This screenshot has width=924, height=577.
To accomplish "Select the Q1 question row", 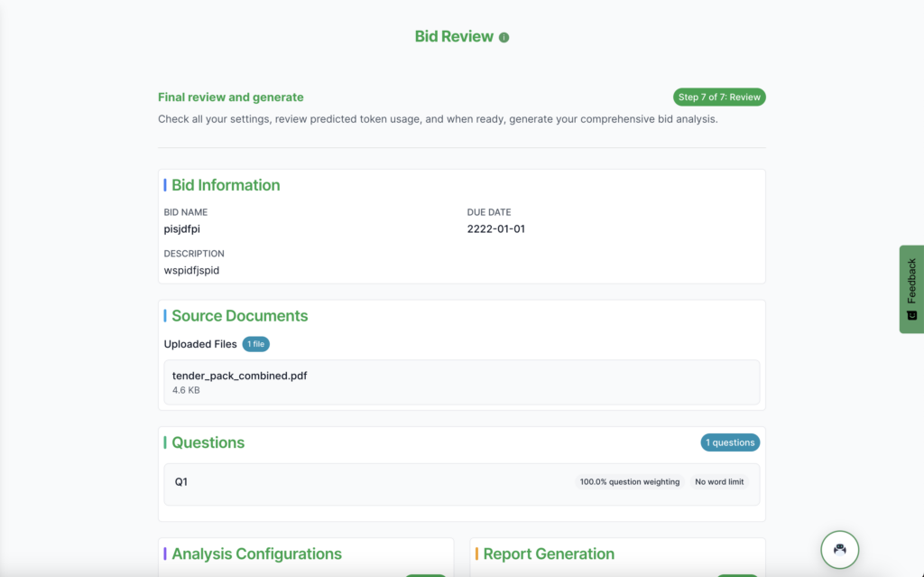I will coord(361,482).
